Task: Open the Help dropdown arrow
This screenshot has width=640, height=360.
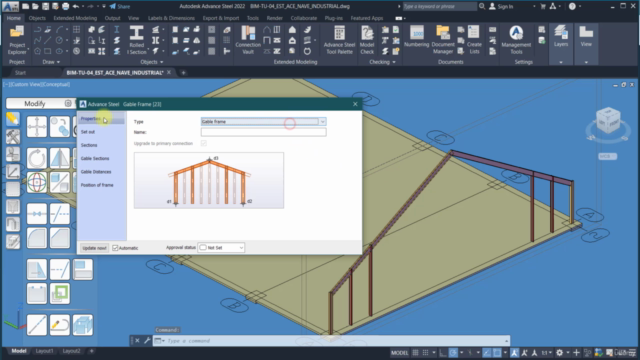Action: [x=580, y=7]
